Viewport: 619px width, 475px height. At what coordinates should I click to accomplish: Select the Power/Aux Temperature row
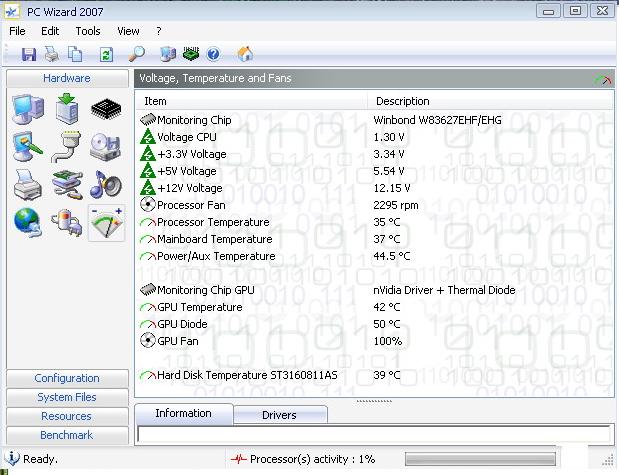(374, 256)
